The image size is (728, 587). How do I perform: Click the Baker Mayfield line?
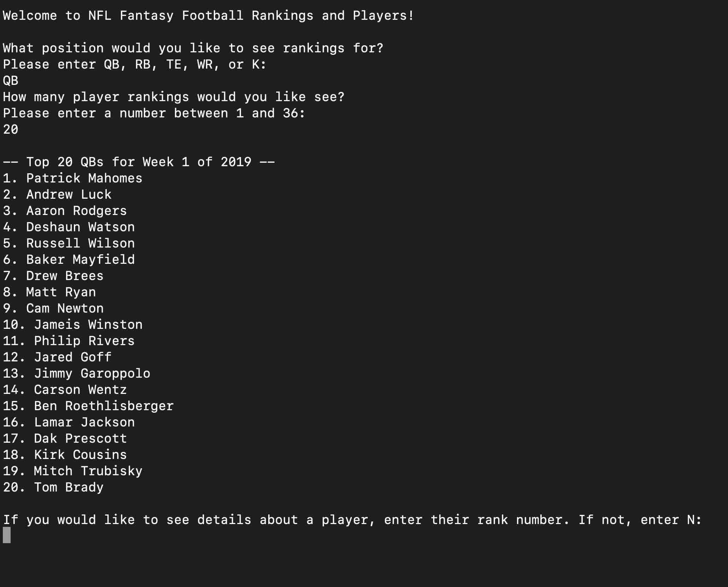point(69,260)
